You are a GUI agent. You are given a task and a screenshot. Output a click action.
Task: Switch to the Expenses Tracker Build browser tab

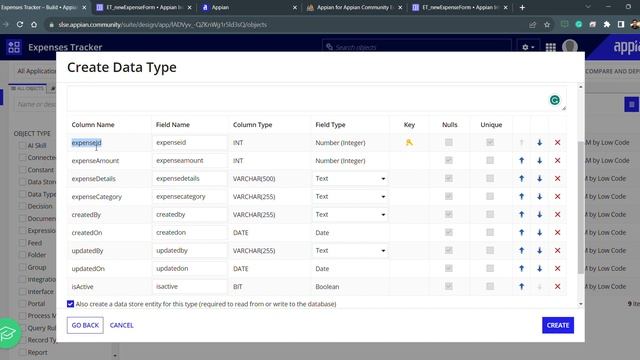[x=44, y=7]
